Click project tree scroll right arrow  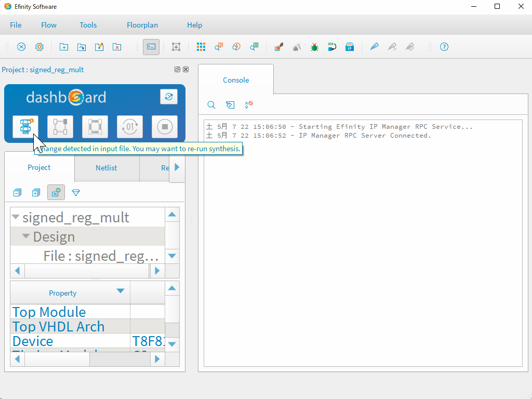click(157, 271)
